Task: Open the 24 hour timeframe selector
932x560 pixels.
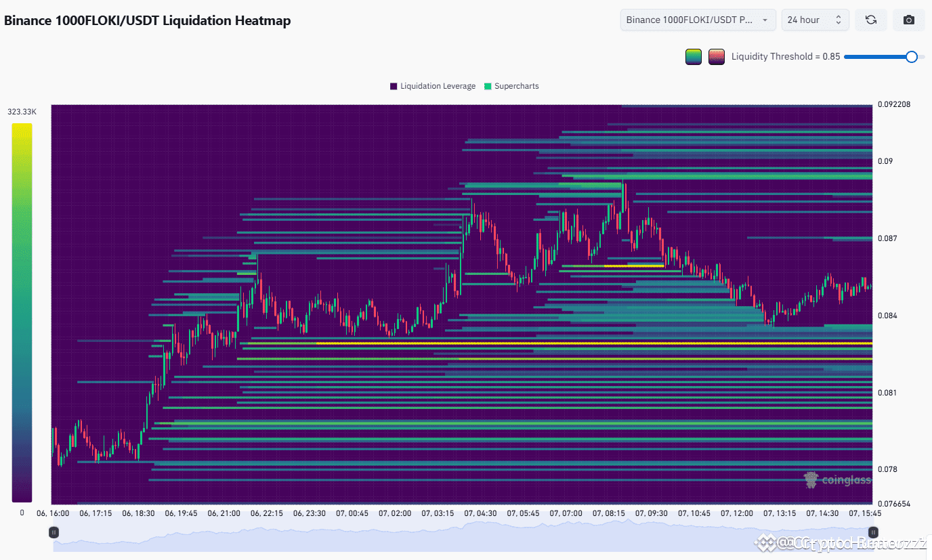Action: (x=815, y=20)
